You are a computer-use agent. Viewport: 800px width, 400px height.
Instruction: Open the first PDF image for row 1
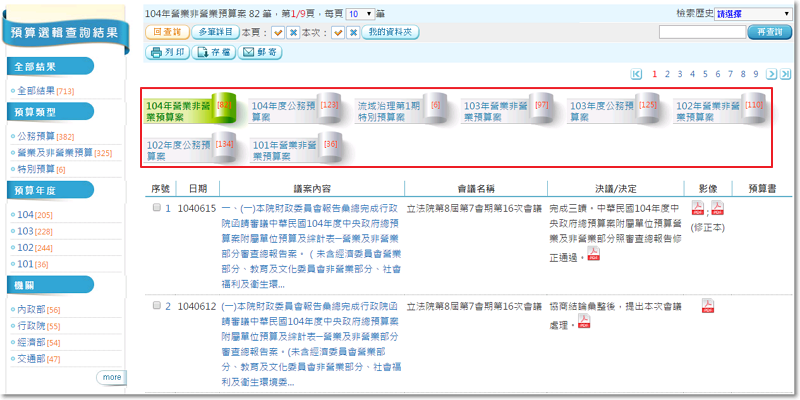click(x=698, y=207)
